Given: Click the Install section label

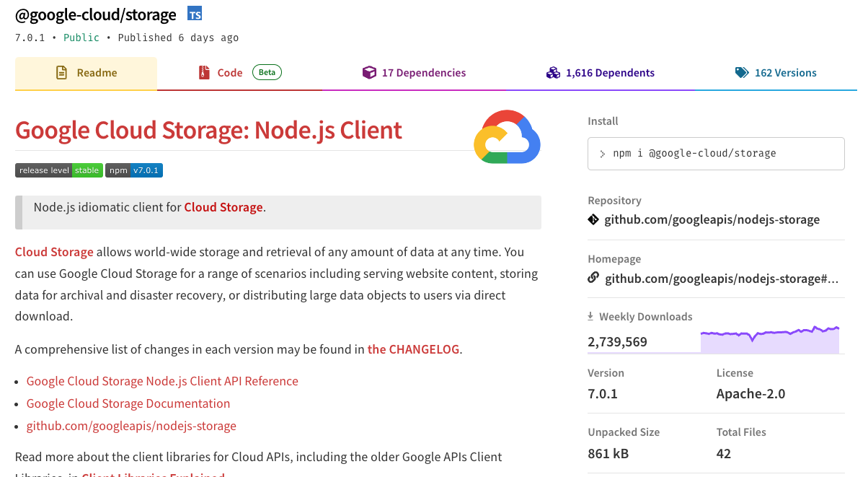Looking at the screenshot, I should (603, 121).
